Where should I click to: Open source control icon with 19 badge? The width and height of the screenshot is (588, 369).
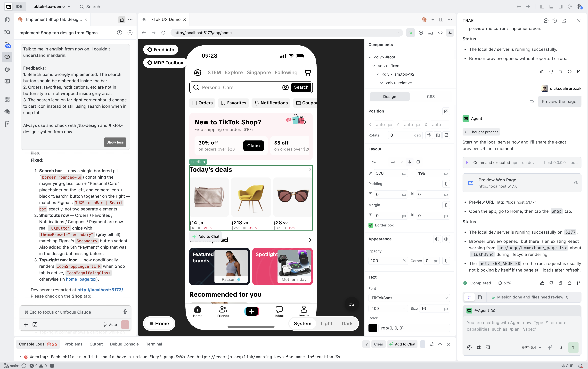(7, 44)
